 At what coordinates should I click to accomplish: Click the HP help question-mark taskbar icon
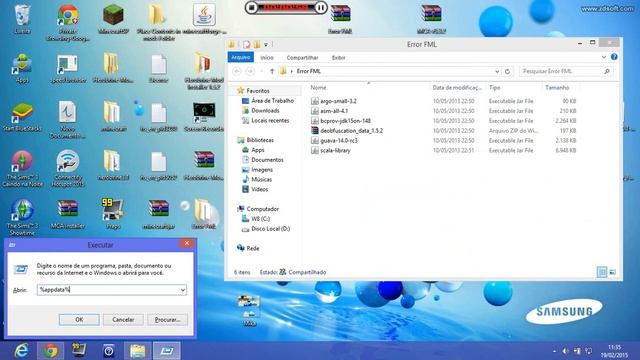click(109, 351)
